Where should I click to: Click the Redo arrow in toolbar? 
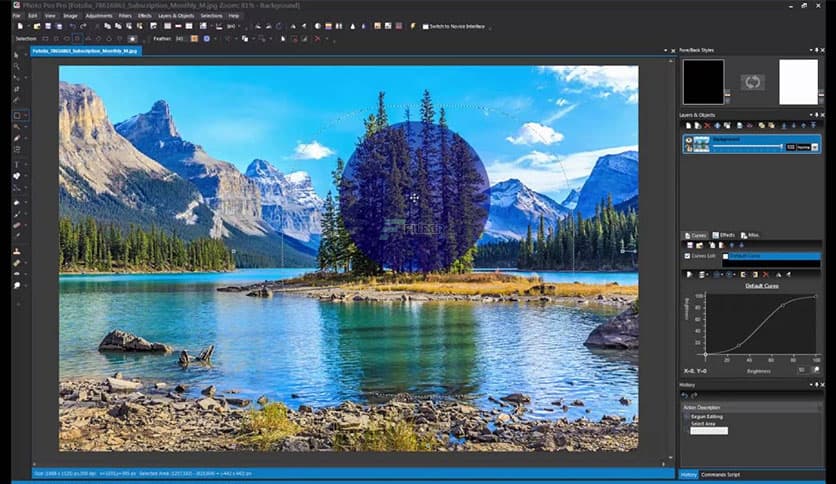(x=83, y=26)
